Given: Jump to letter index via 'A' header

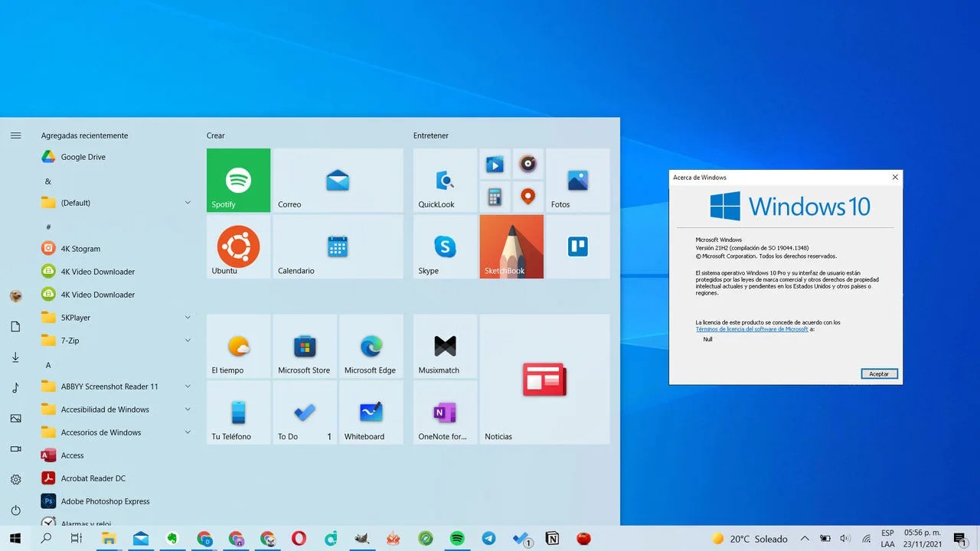Looking at the screenshot, I should (x=48, y=365).
